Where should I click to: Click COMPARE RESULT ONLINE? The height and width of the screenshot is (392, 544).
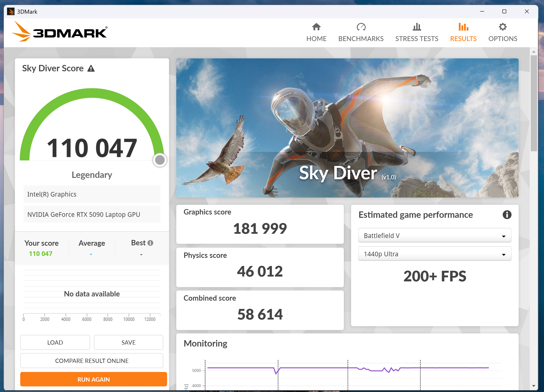[x=92, y=361]
